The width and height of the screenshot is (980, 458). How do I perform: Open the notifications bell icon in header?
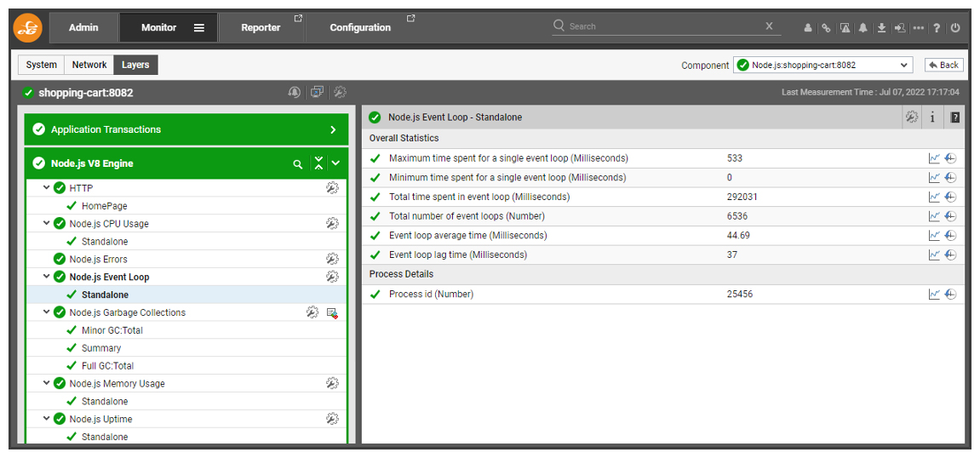[x=863, y=28]
